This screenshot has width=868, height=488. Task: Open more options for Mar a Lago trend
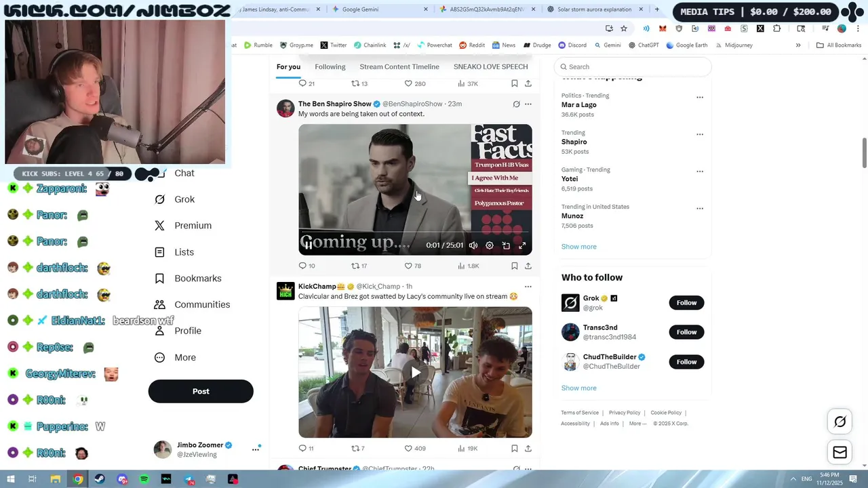[x=700, y=98]
